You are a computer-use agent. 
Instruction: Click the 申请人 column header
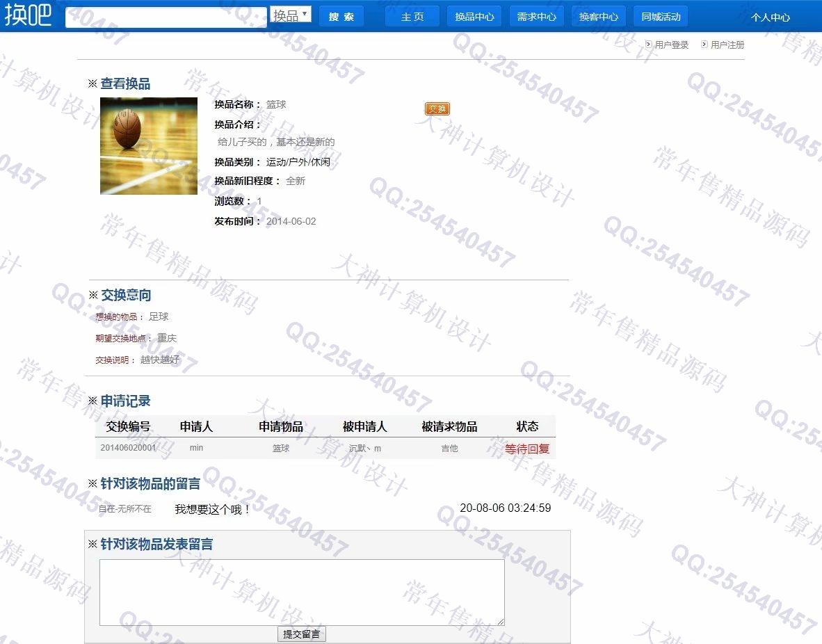[197, 426]
